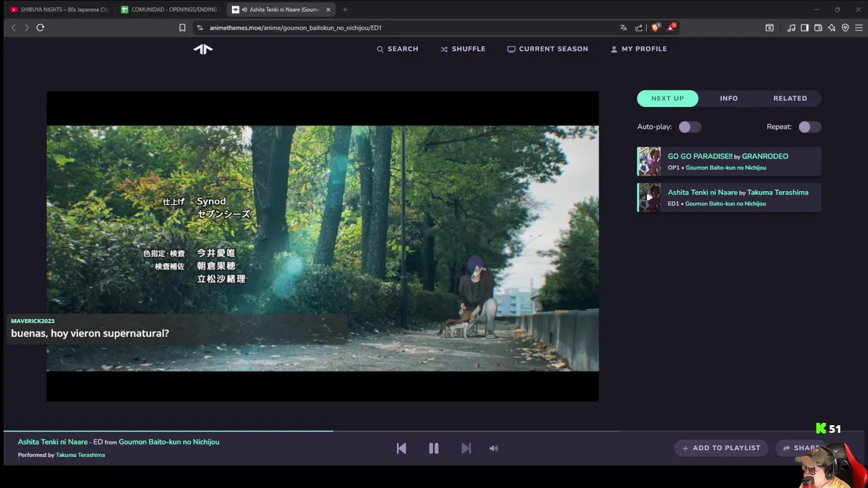Go to CURRENT SEASON
The image size is (868, 488).
548,49
